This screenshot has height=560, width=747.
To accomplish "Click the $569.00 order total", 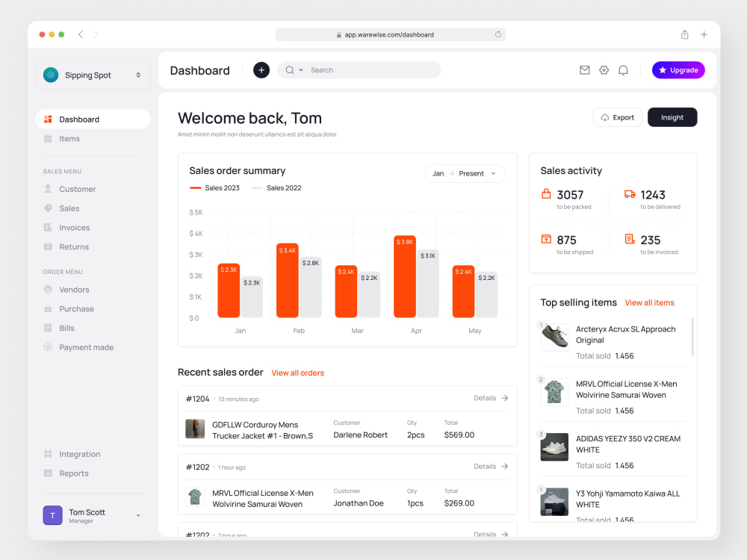I will coord(459,435).
